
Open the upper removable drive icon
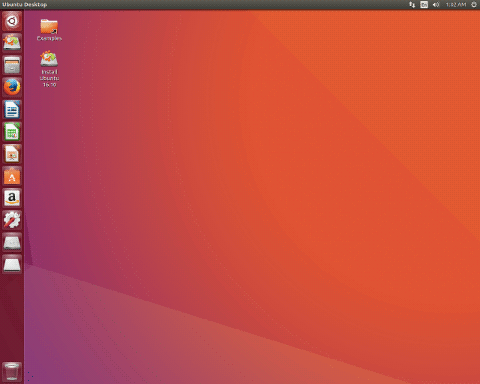[12, 242]
